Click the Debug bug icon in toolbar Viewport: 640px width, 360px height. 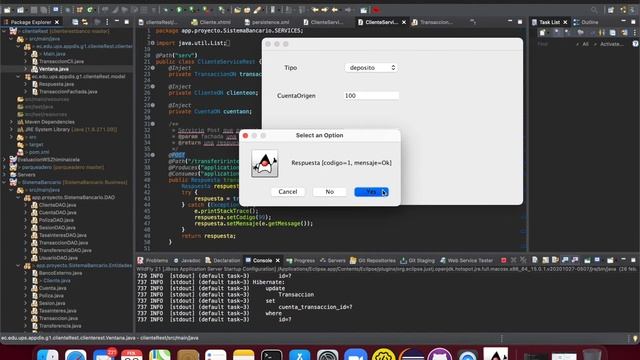point(166,10)
